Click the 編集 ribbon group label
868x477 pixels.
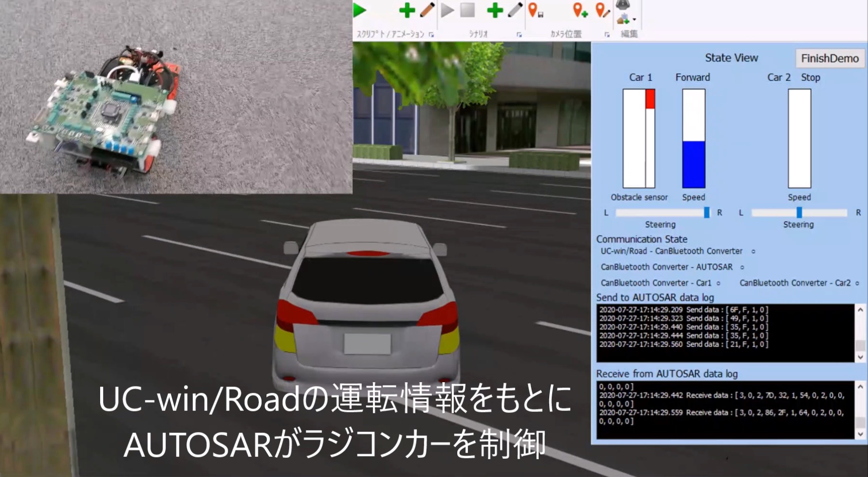629,34
